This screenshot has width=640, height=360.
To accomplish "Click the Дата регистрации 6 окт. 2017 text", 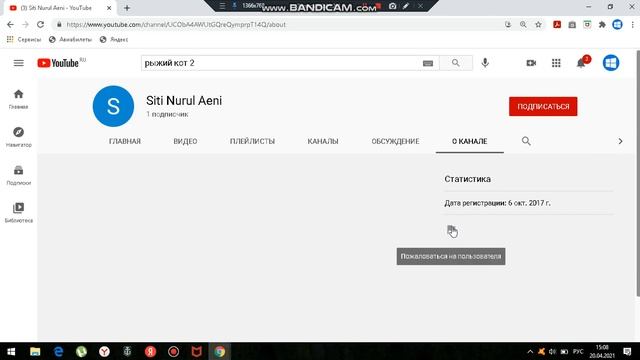I will 497,203.
